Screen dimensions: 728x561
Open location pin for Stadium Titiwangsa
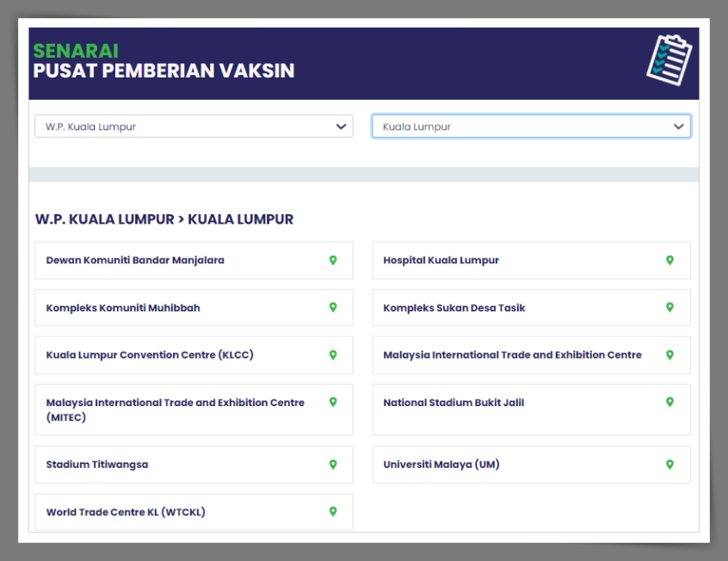[x=333, y=465]
